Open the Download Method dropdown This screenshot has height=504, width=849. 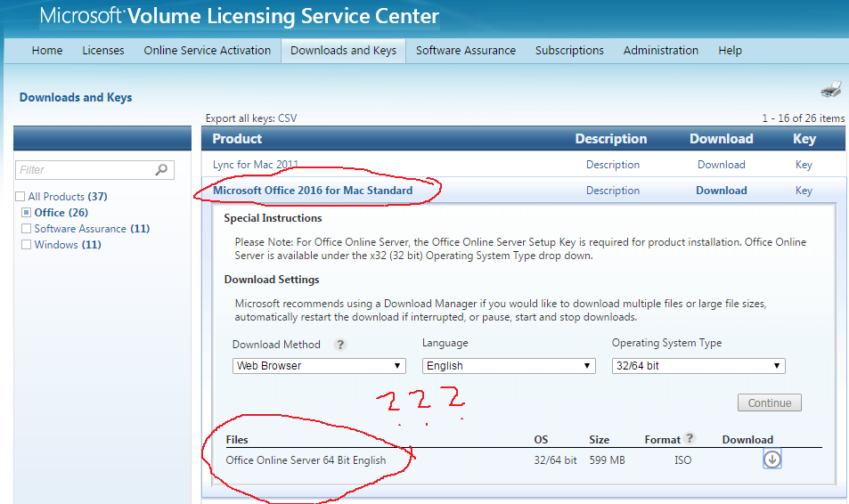[319, 366]
